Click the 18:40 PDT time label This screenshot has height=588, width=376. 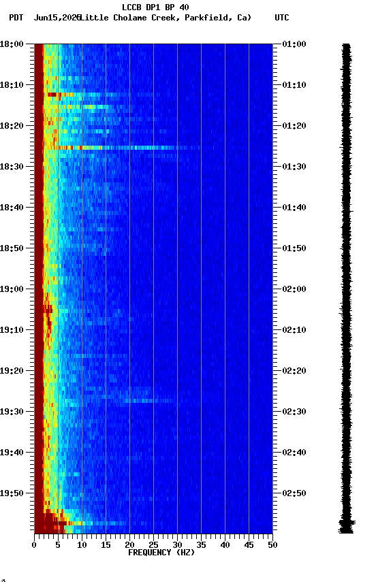point(12,208)
